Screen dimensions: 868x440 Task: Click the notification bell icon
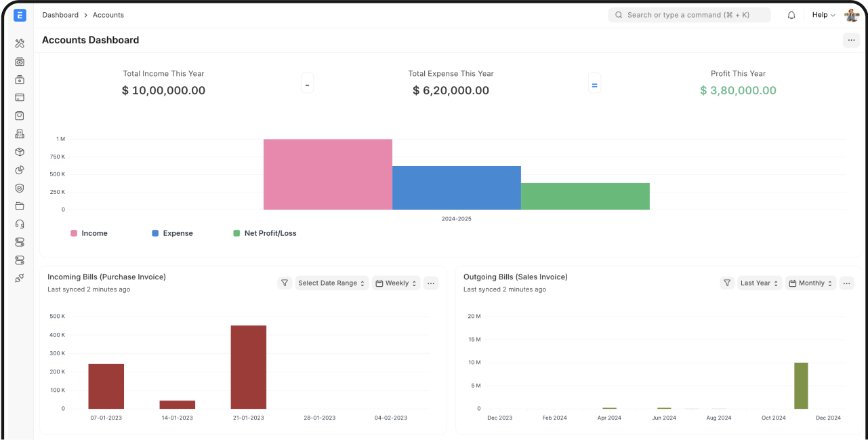tap(791, 14)
